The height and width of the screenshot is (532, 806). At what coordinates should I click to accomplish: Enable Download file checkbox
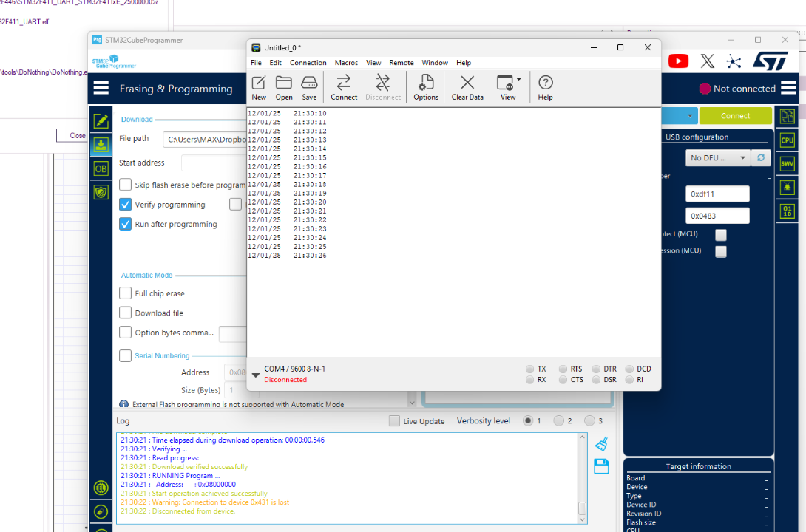(125, 313)
